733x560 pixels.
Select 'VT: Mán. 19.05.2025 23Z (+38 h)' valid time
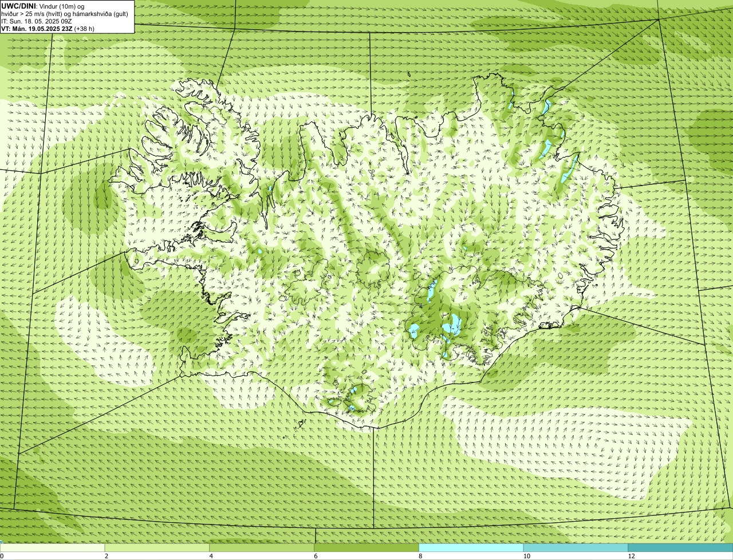pyautogui.click(x=48, y=28)
